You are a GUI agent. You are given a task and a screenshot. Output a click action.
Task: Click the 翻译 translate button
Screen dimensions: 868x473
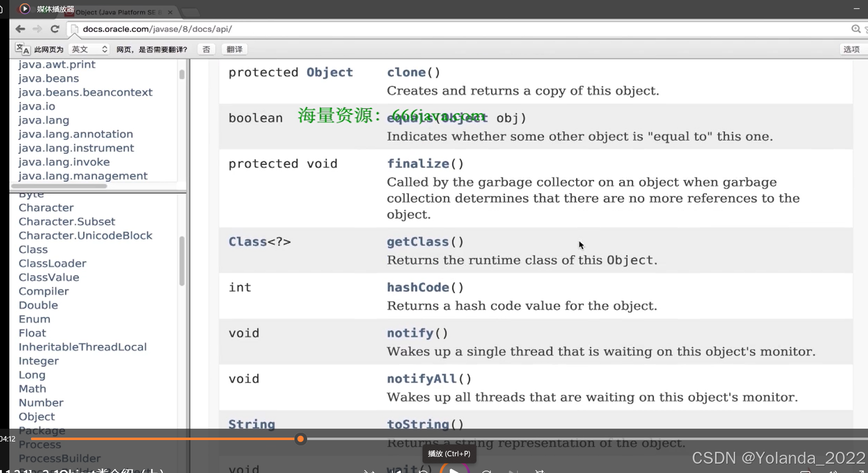234,49
